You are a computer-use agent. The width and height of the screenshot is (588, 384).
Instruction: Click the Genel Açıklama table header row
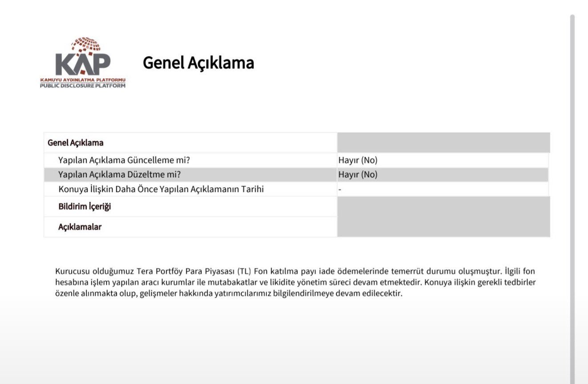pos(297,143)
